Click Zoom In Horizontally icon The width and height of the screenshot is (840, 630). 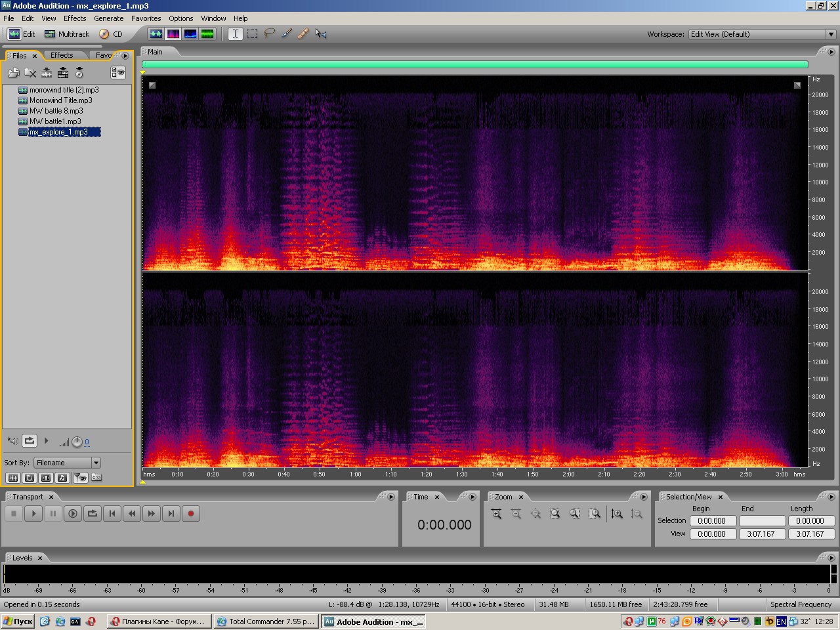[496, 514]
